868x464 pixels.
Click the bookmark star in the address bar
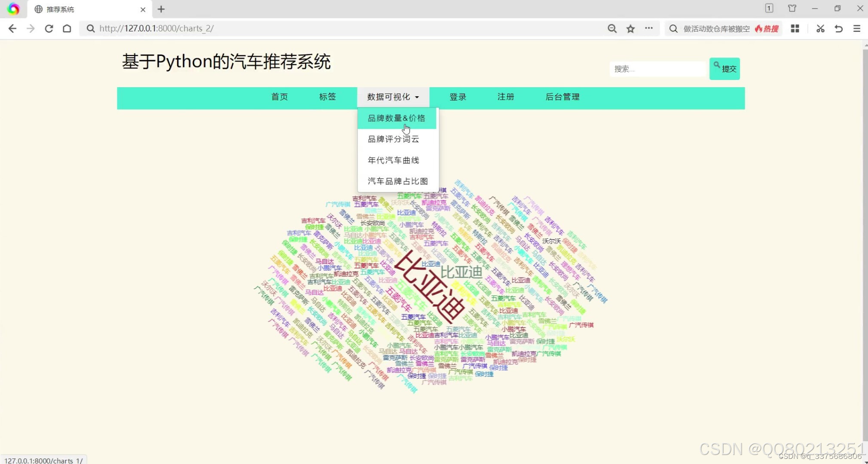pyautogui.click(x=630, y=28)
